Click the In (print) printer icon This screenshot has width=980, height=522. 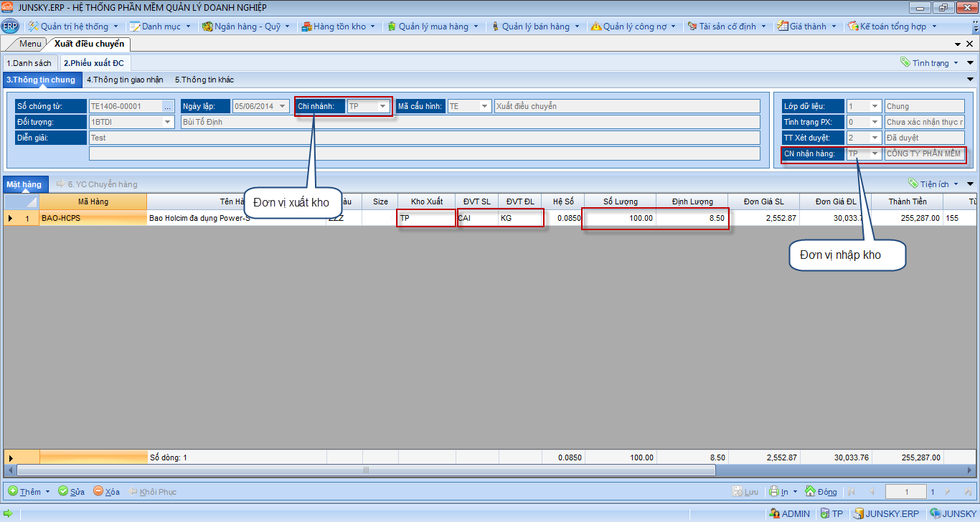tap(774, 492)
